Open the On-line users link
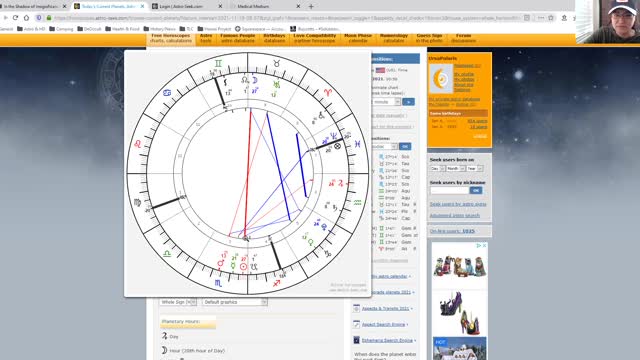Screen dimensions: 640x360 [452, 231]
